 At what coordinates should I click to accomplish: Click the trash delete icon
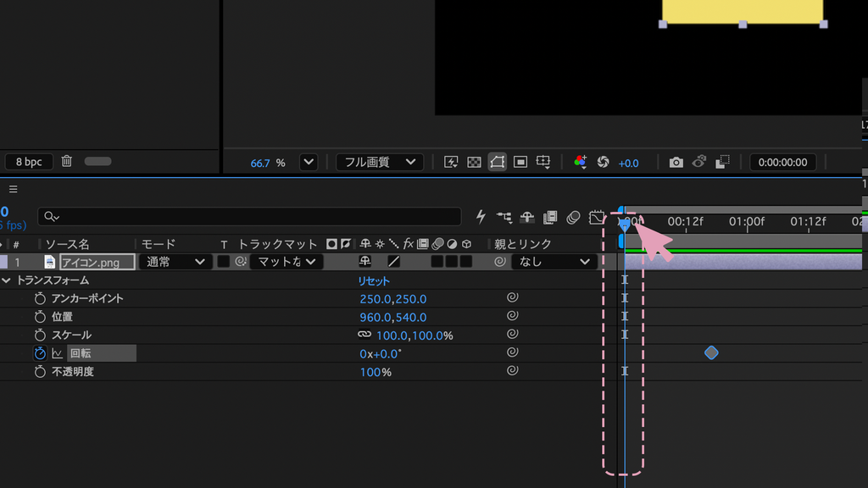pos(66,161)
